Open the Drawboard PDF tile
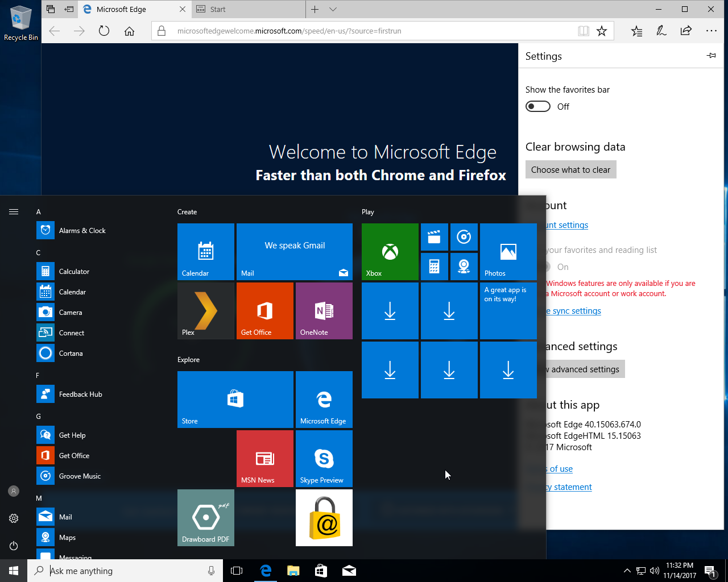Image resolution: width=728 pixels, height=582 pixels. tap(206, 518)
